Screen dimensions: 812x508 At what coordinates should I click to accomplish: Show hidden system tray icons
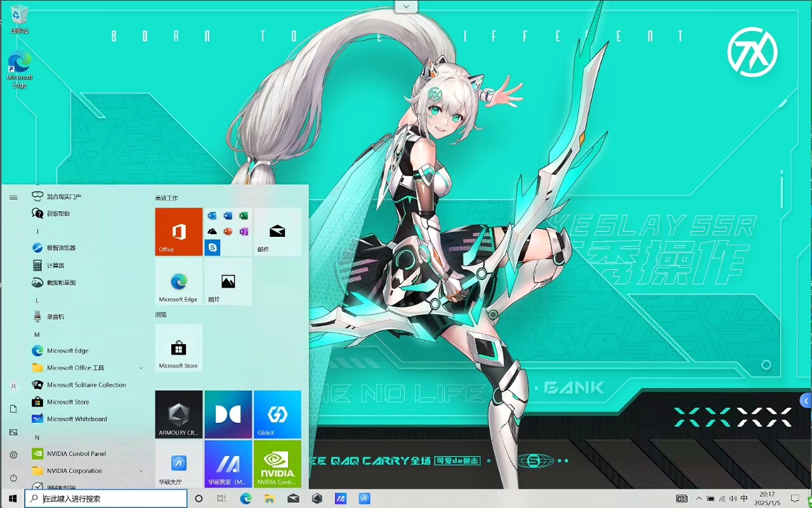[x=699, y=498]
